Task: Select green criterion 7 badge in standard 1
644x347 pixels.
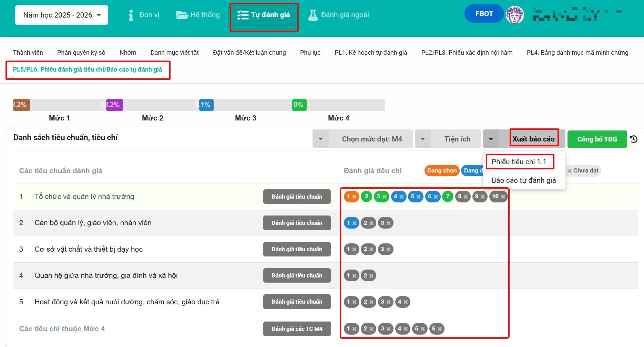Action: (x=448, y=197)
